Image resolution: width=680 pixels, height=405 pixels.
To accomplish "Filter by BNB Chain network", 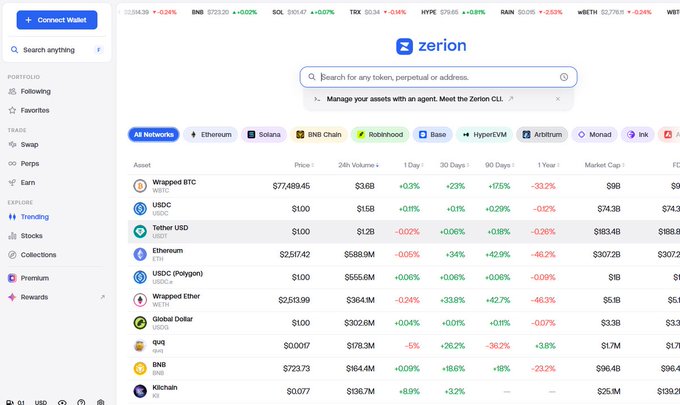I will click(x=319, y=135).
